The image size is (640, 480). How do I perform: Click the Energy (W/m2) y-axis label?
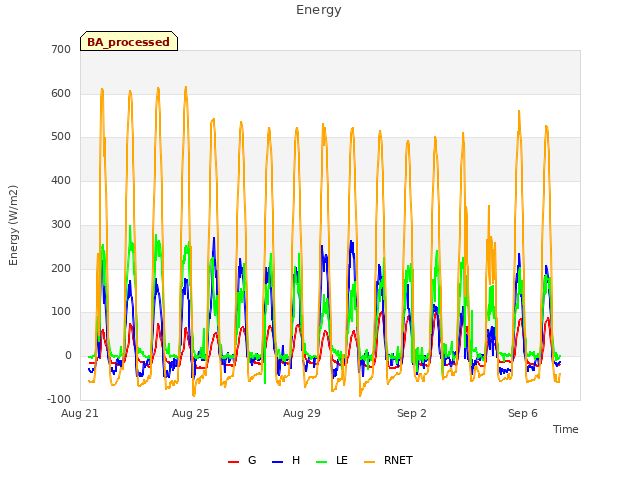tap(13, 225)
